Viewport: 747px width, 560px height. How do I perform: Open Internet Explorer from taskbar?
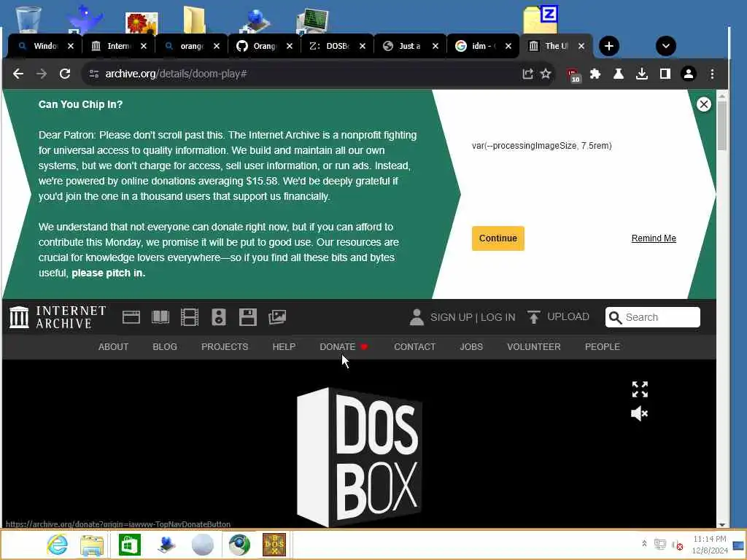[57, 545]
